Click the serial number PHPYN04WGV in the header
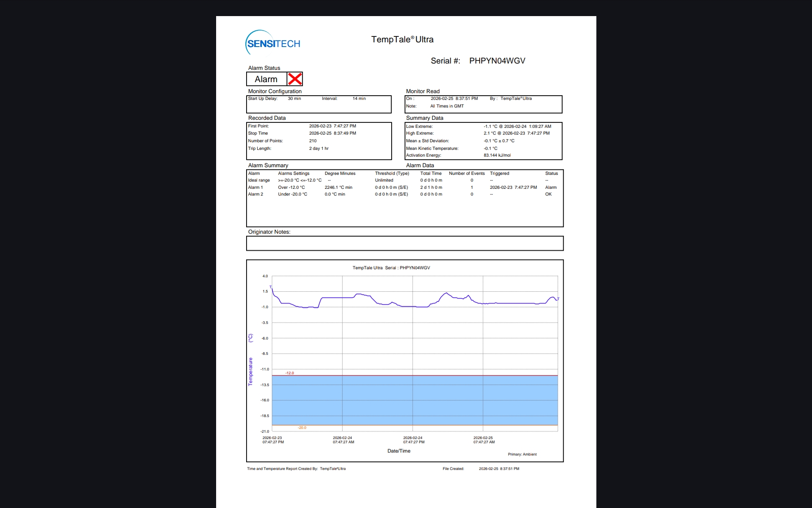This screenshot has height=508, width=812. click(x=497, y=61)
